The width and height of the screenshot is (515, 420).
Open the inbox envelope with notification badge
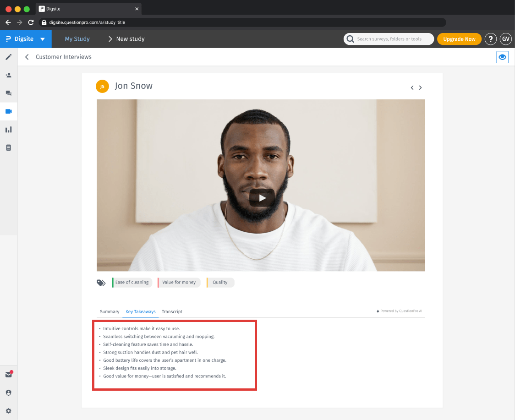click(x=8, y=374)
